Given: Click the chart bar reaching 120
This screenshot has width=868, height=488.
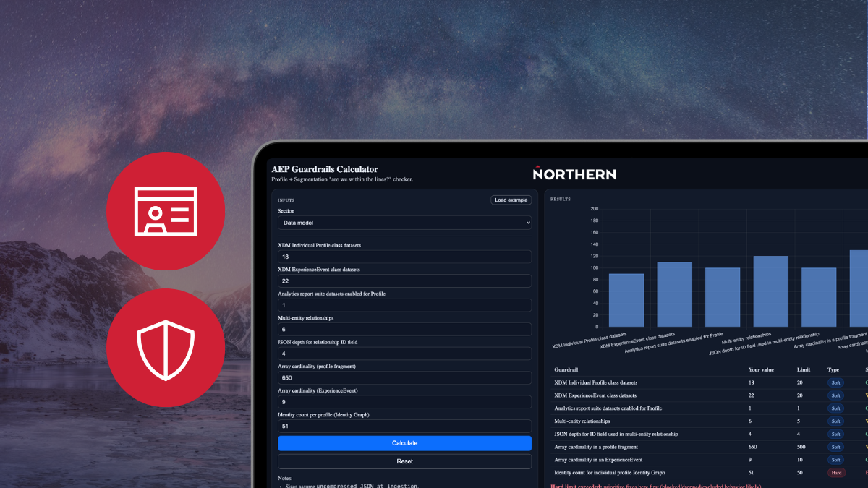Looking at the screenshot, I should coord(770,291).
